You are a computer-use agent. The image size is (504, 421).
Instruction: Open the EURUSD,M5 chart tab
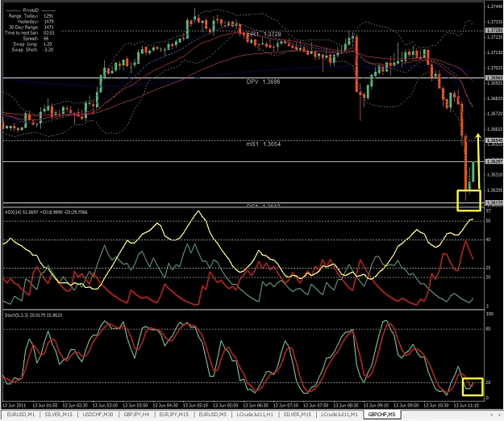[x=212, y=415]
